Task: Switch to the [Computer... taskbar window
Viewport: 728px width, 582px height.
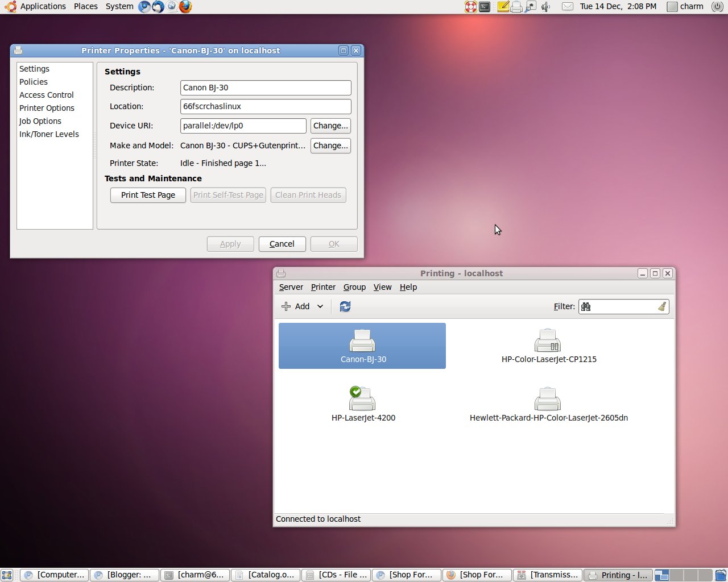Action: [x=55, y=575]
